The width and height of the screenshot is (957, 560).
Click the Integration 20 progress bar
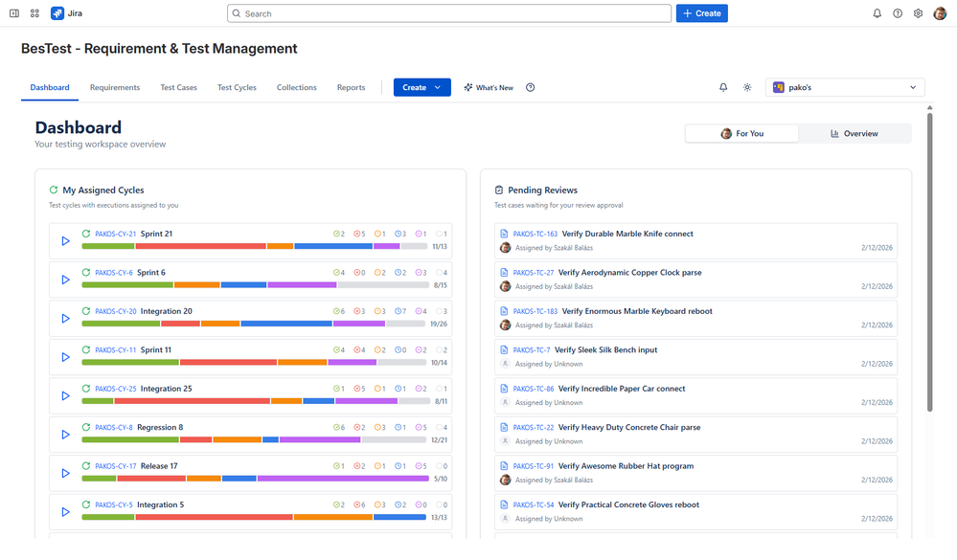pos(254,324)
